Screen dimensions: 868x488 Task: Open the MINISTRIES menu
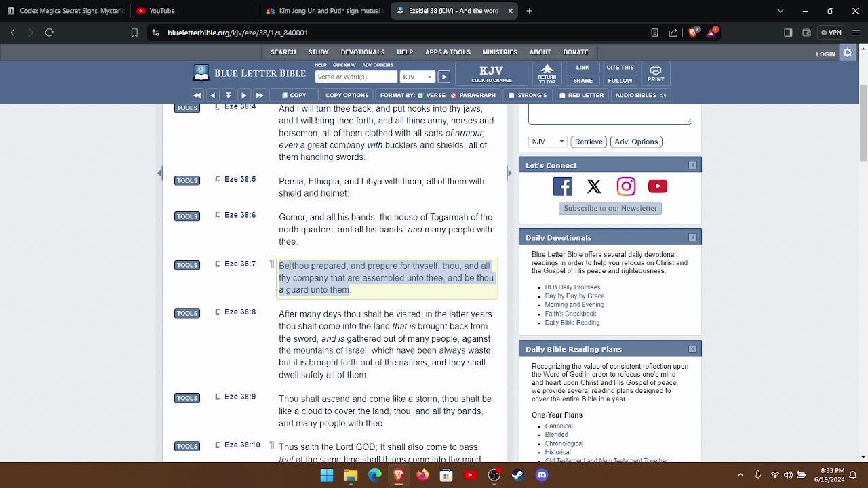[x=500, y=52]
